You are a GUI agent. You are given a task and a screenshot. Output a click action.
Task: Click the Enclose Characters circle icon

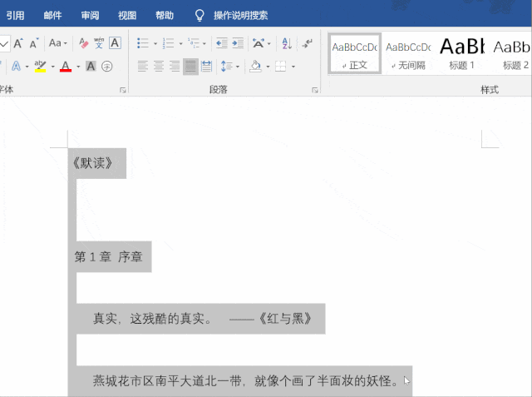tap(107, 67)
